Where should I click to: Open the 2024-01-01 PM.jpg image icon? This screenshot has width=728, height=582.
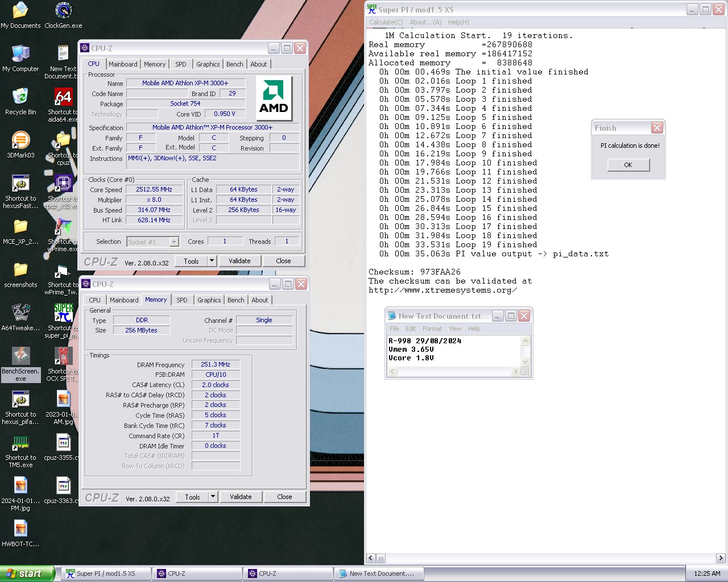20,493
